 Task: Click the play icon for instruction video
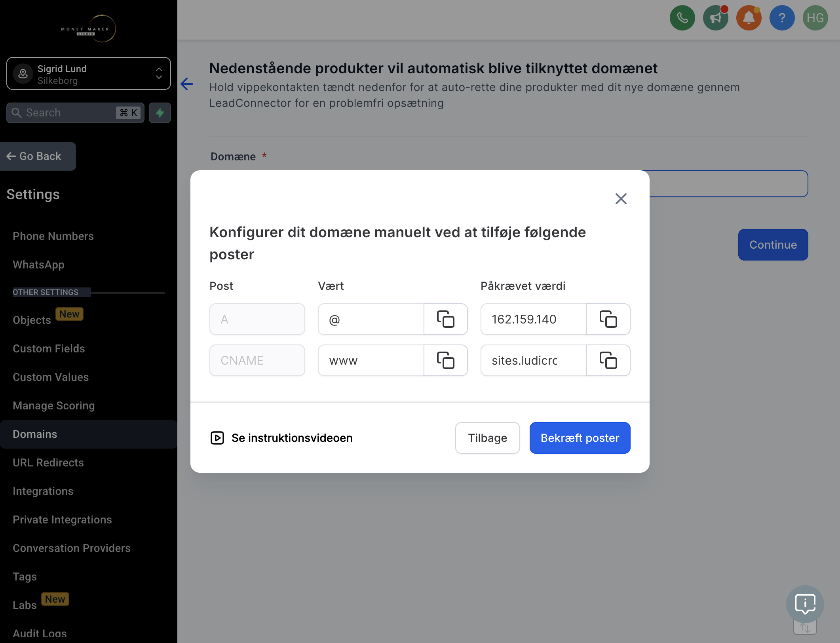[217, 438]
